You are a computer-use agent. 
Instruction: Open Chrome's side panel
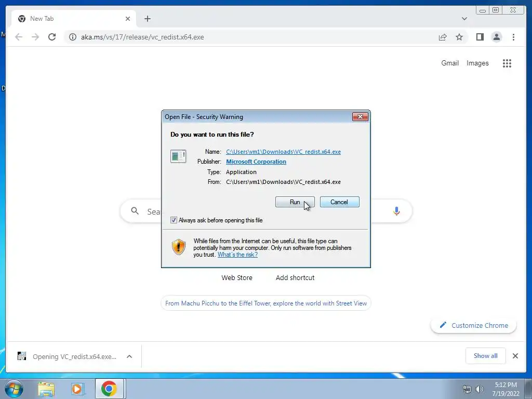click(480, 37)
